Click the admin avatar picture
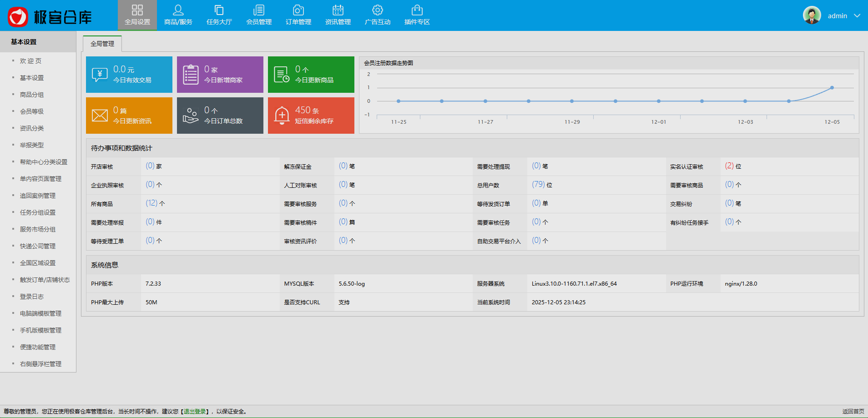 tap(812, 15)
